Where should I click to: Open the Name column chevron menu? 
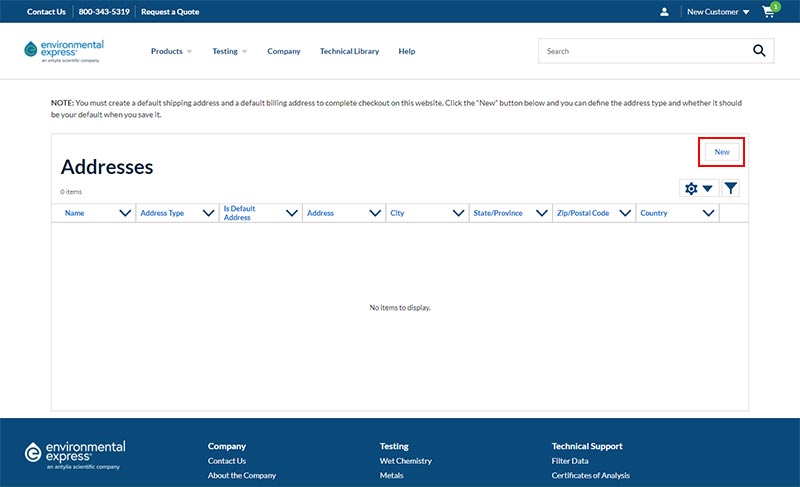(125, 213)
